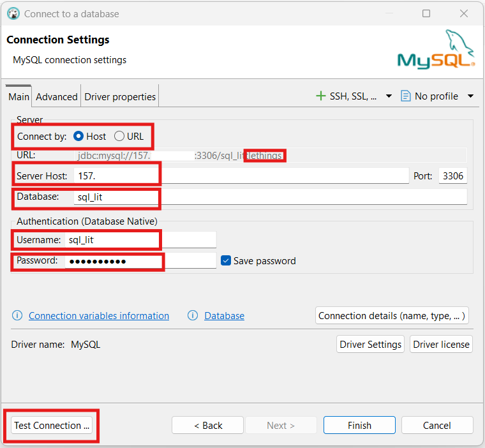Open Connection variables information link

(99, 316)
